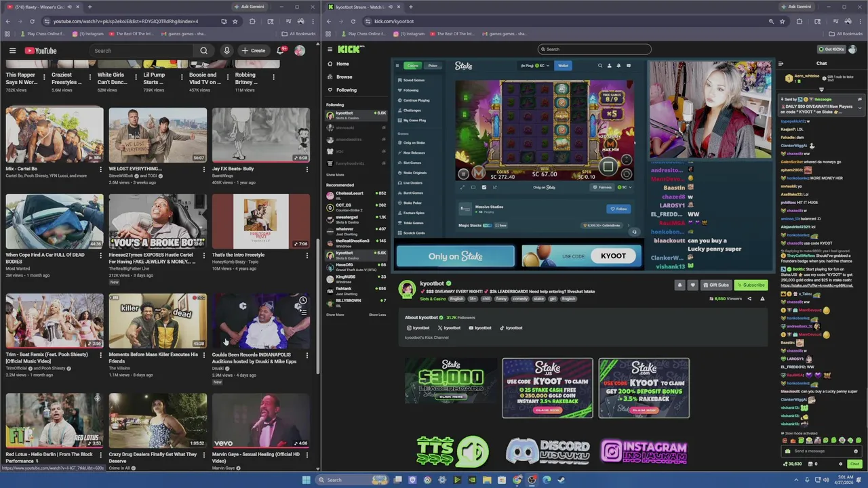
Task: Report the stream via warning triangle icon
Action: (762, 298)
